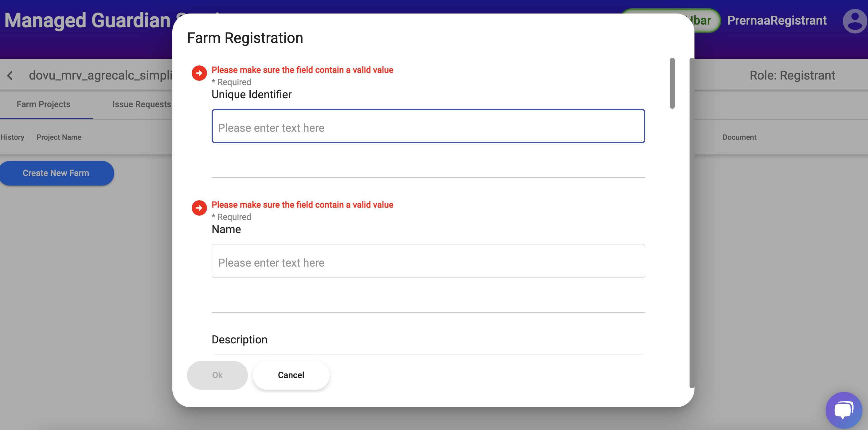Focus the Unique Identifier text field
Screen dimensions: 868x430
[x=428, y=126]
